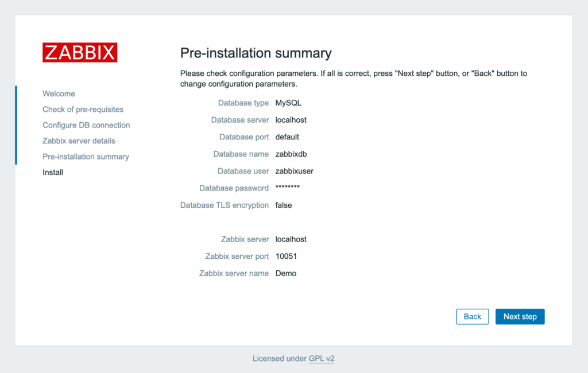Select the Welcome step in the sidebar
Viewport: 588px width, 373px height.
[x=59, y=94]
